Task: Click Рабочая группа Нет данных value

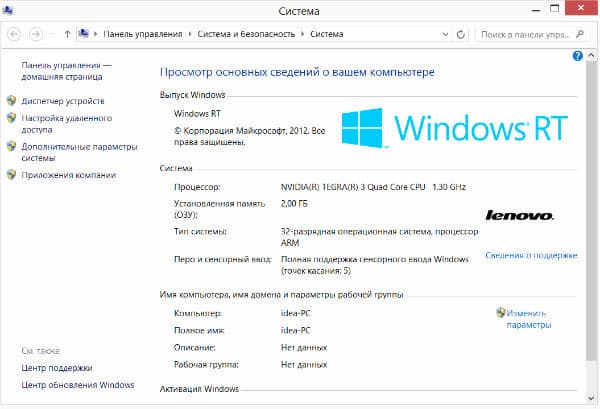Action: tap(304, 365)
